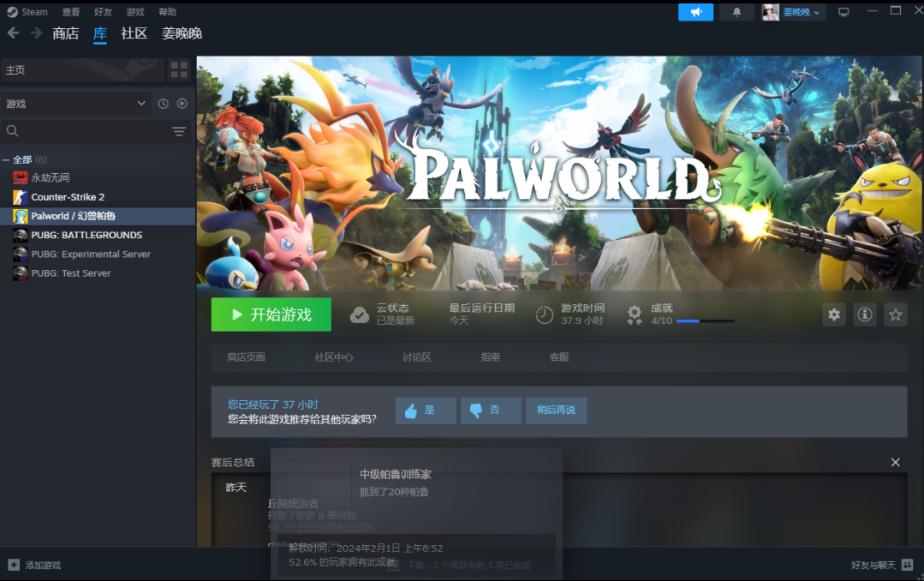Click the announcements megaphone icon

click(695, 12)
